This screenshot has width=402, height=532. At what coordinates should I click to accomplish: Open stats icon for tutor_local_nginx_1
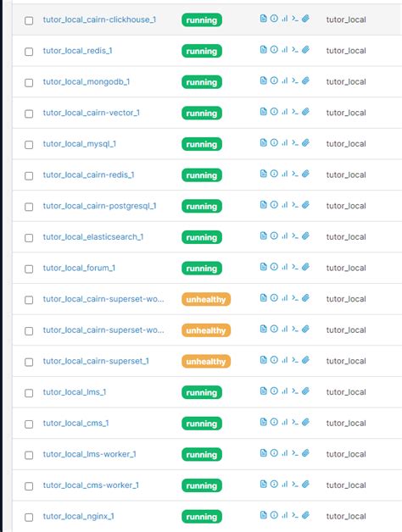[x=285, y=515]
